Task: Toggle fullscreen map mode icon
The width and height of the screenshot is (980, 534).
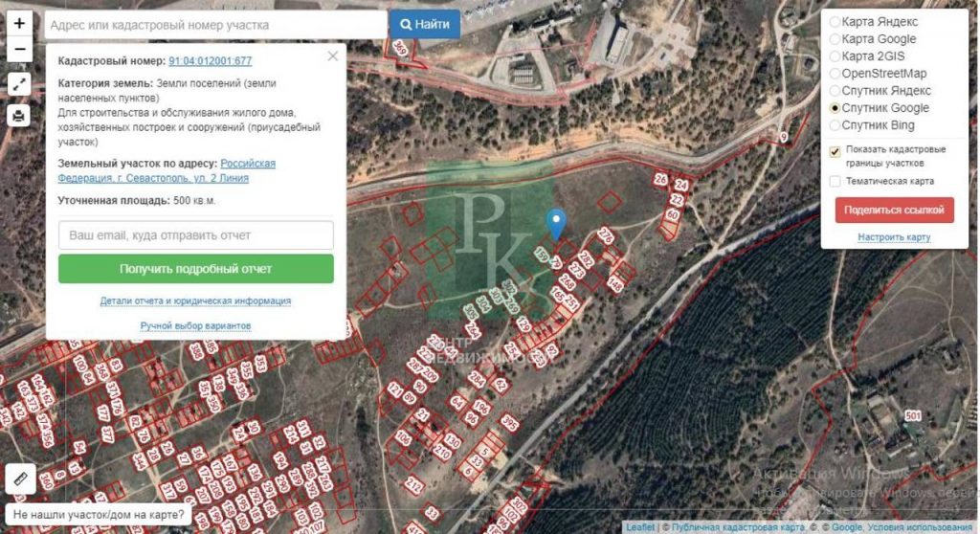Action: click(x=19, y=84)
